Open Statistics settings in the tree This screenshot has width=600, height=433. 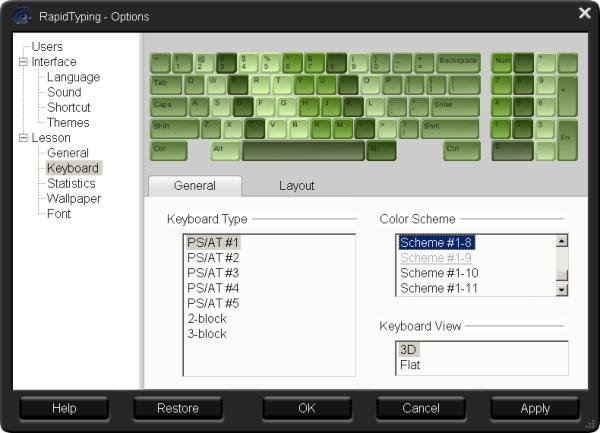coord(71,183)
